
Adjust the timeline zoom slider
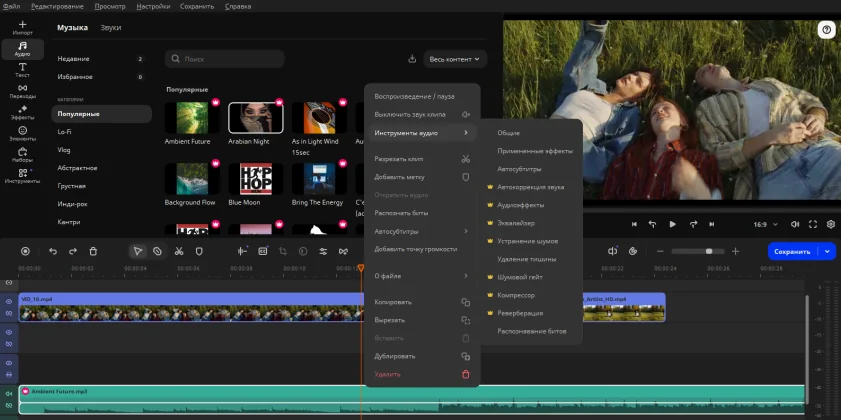708,251
